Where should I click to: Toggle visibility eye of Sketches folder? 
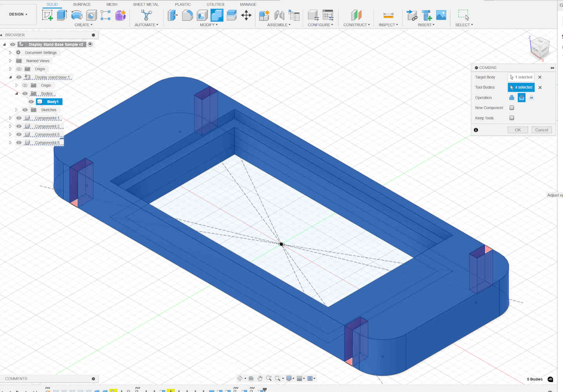click(25, 110)
